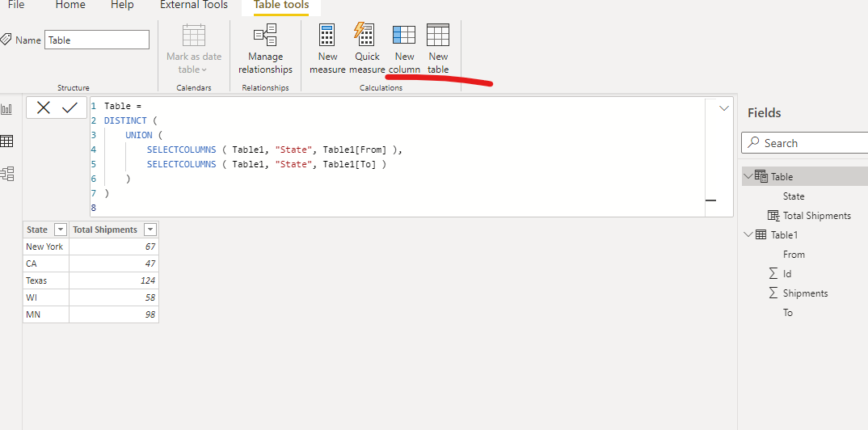Click the value 58 cell

tap(114, 297)
